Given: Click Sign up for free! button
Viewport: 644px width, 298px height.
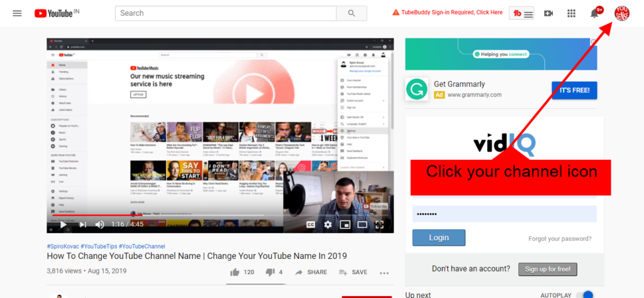Looking at the screenshot, I should coord(548,269).
